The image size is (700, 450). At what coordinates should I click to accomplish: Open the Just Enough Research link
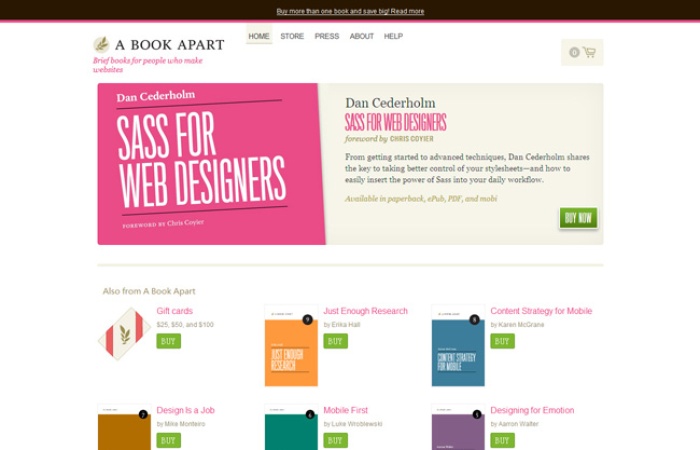pyautogui.click(x=365, y=311)
